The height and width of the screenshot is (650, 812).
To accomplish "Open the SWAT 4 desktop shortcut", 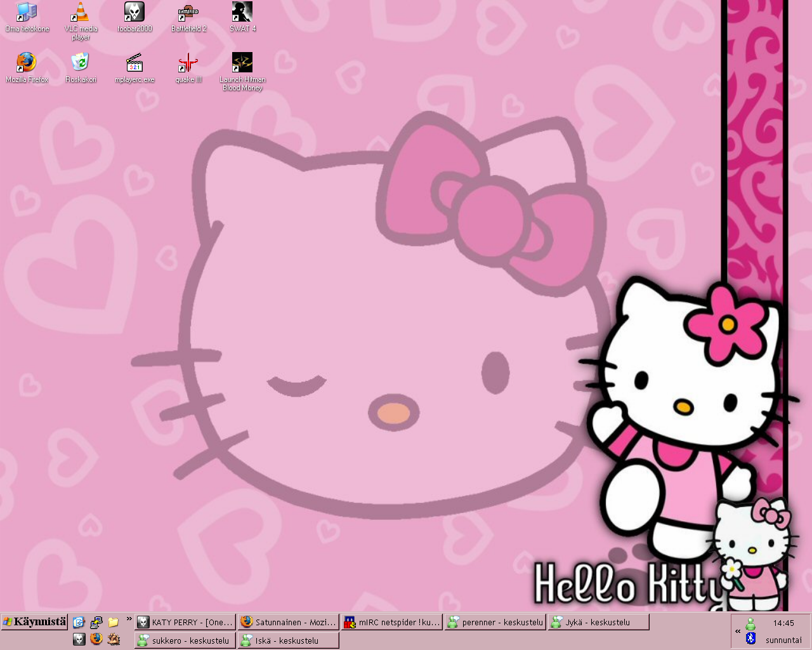I will tap(242, 17).
